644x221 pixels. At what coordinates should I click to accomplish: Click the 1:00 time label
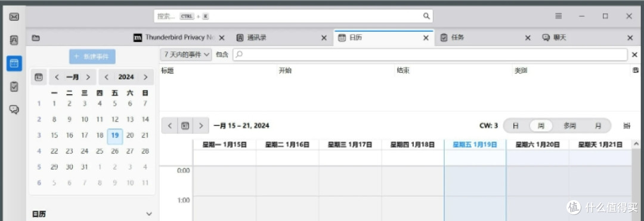coord(183,201)
